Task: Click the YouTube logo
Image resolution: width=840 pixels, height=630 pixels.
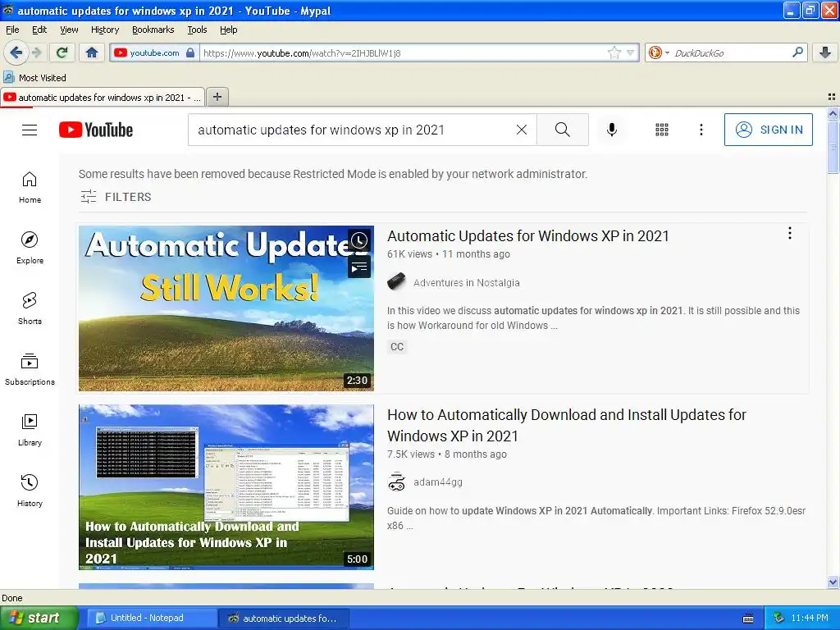Action: (x=96, y=130)
